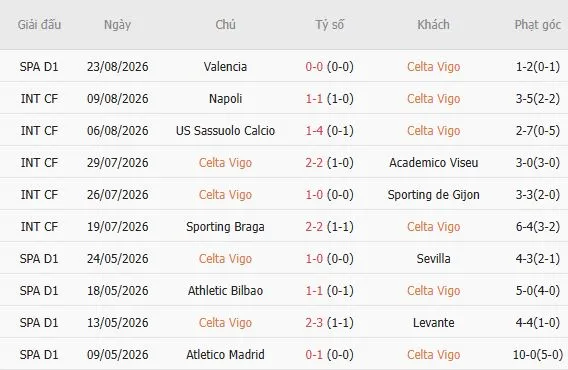Image resolution: width=568 pixels, height=370 pixels.
Task: Open Sevilla away team link
Action: (x=434, y=258)
